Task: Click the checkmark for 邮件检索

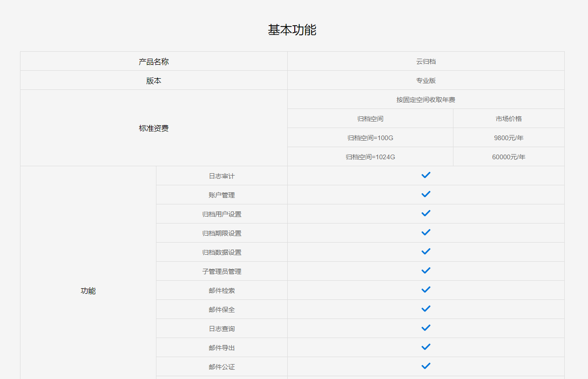Action: 426,290
